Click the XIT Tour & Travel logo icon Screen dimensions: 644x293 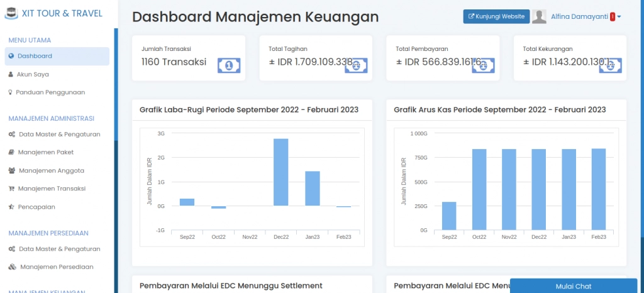[11, 14]
